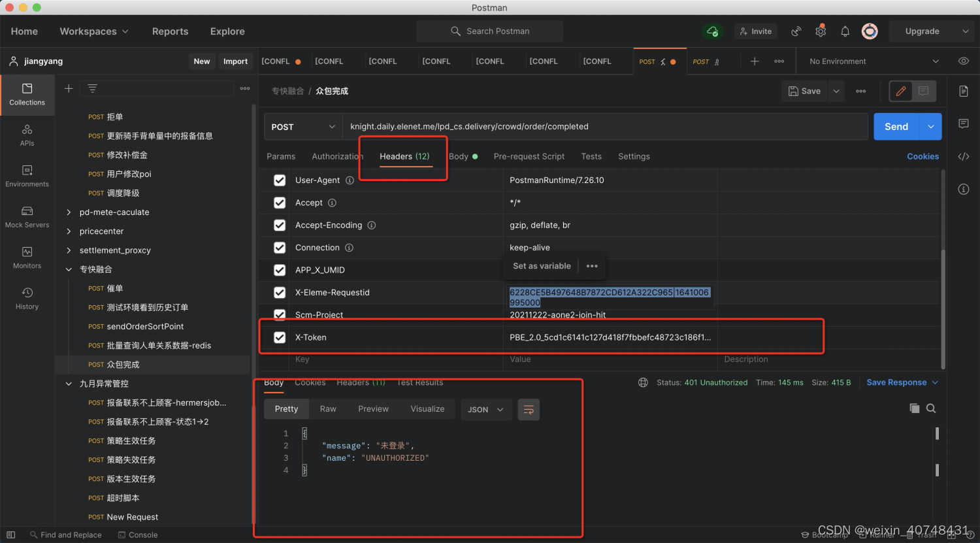Switch to the comment mode icon beside the pencil
This screenshot has width=980, height=543.
(924, 91)
